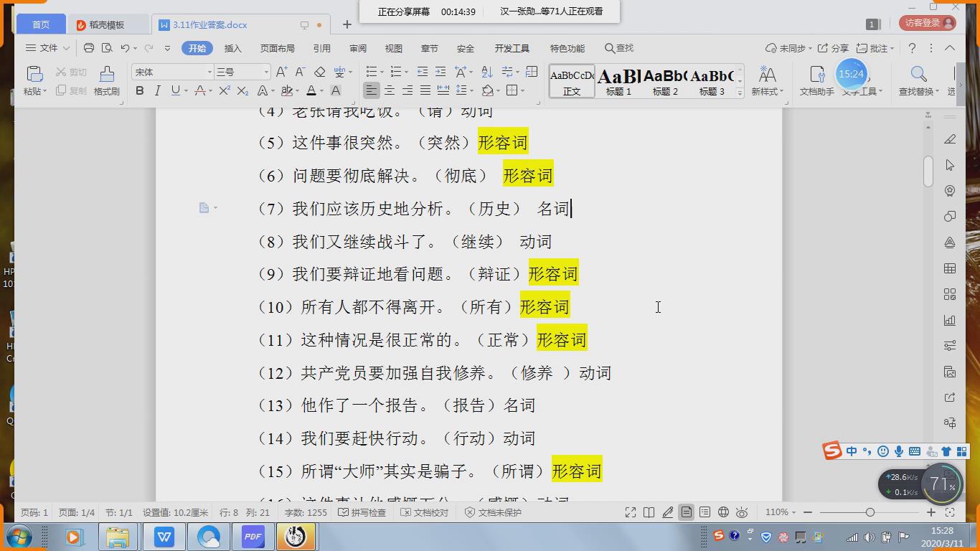Click the italic formatting icon

coord(157,90)
